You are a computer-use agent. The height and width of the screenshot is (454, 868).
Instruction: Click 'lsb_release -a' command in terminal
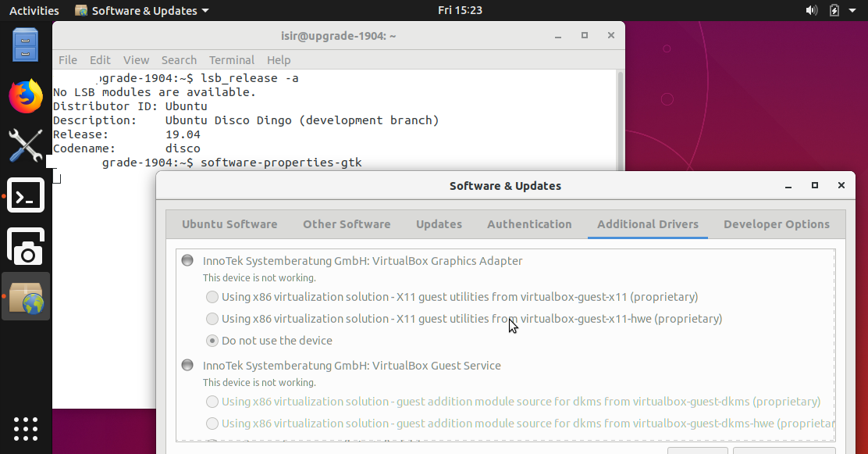[250, 78]
